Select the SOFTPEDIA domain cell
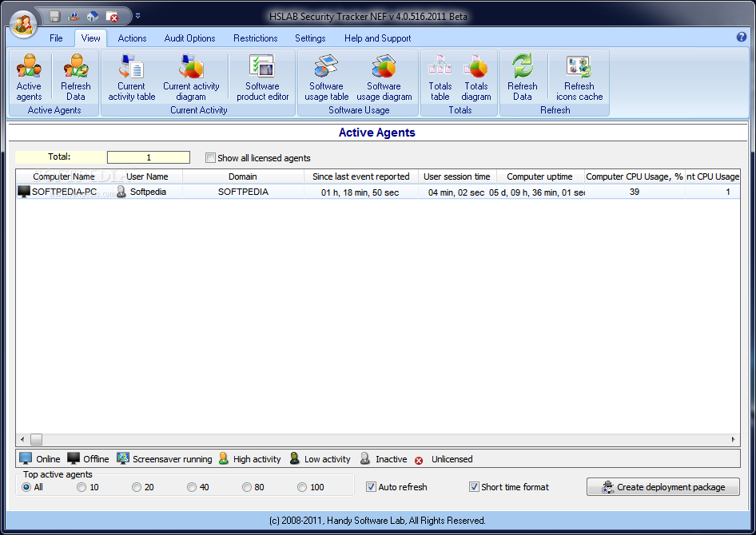The height and width of the screenshot is (535, 756). pos(243,192)
